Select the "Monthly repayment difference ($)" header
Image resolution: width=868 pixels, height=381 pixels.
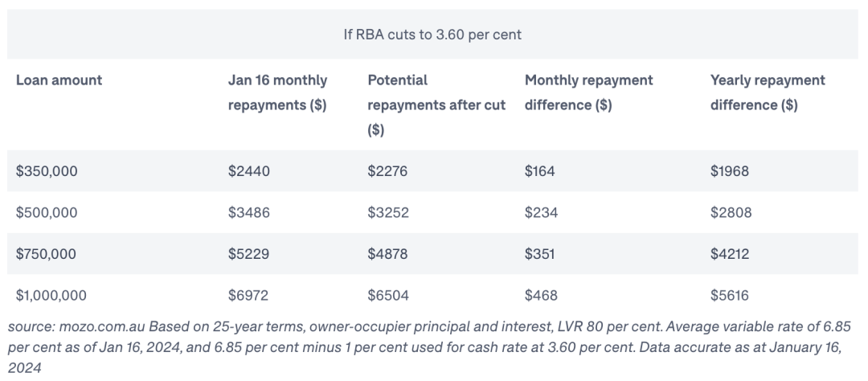pos(588,92)
